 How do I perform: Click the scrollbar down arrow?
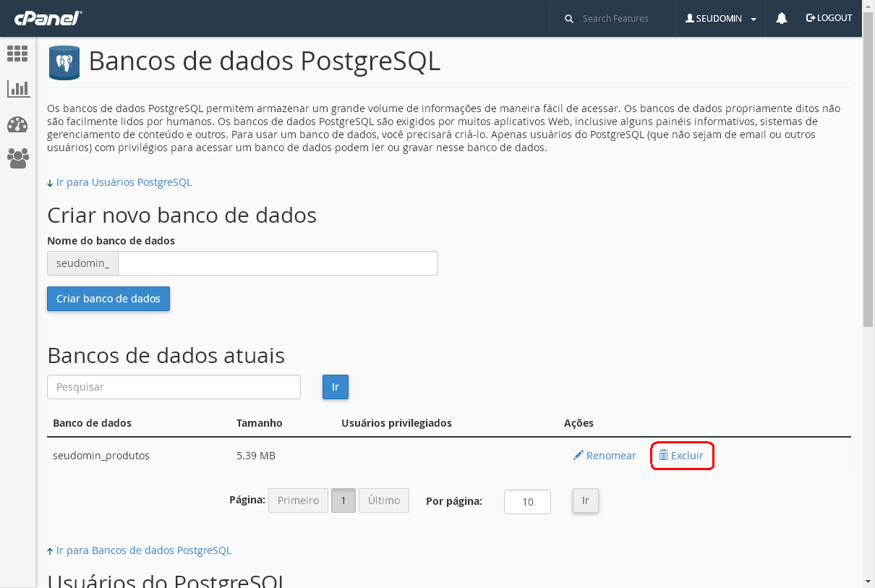pos(868,581)
